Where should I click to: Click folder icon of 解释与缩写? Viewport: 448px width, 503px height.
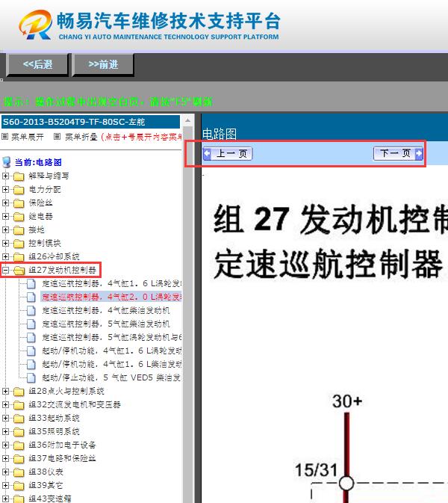coord(19,176)
